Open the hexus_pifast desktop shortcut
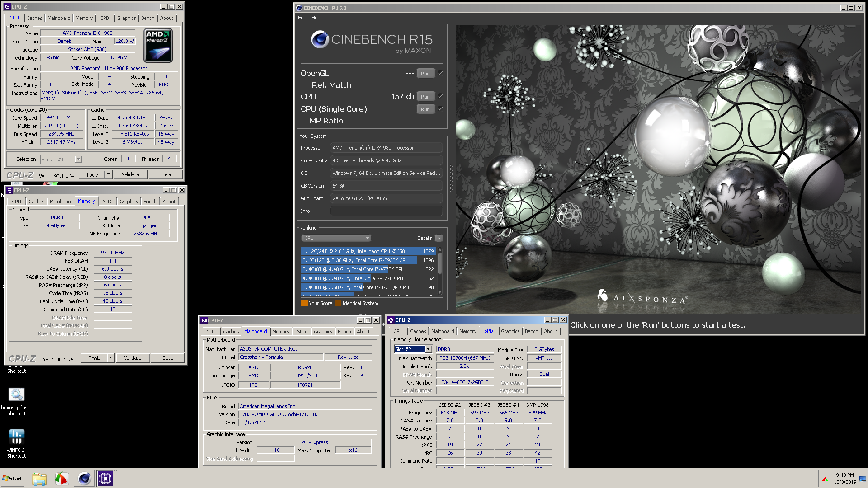The image size is (868, 488). click(x=16, y=401)
